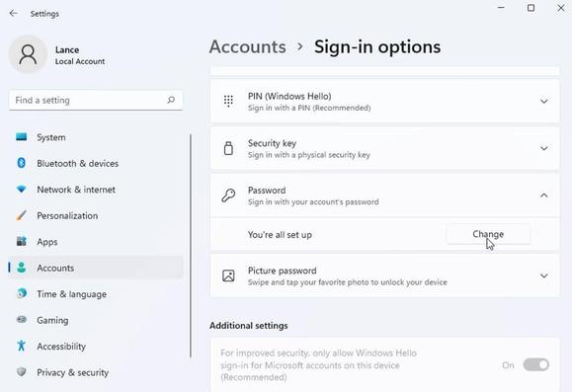Click the Personalization brush icon
Image resolution: width=572 pixels, height=392 pixels.
(22, 215)
